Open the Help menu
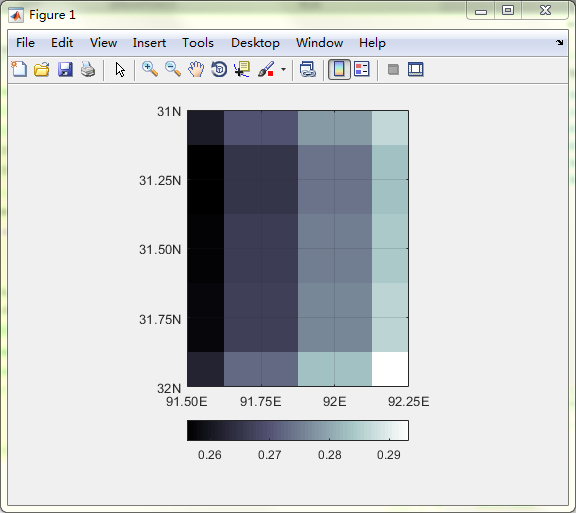 pyautogui.click(x=372, y=43)
